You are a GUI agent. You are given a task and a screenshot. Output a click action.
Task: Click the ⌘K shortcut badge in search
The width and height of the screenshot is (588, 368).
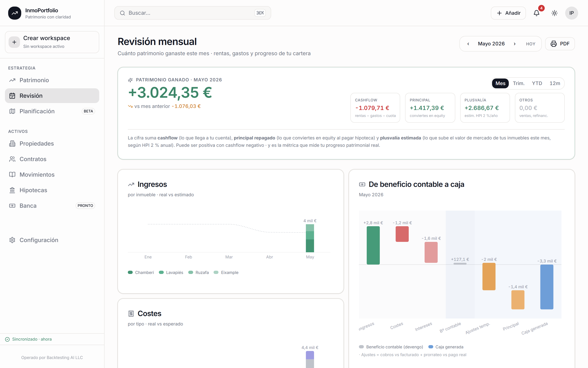tap(260, 13)
